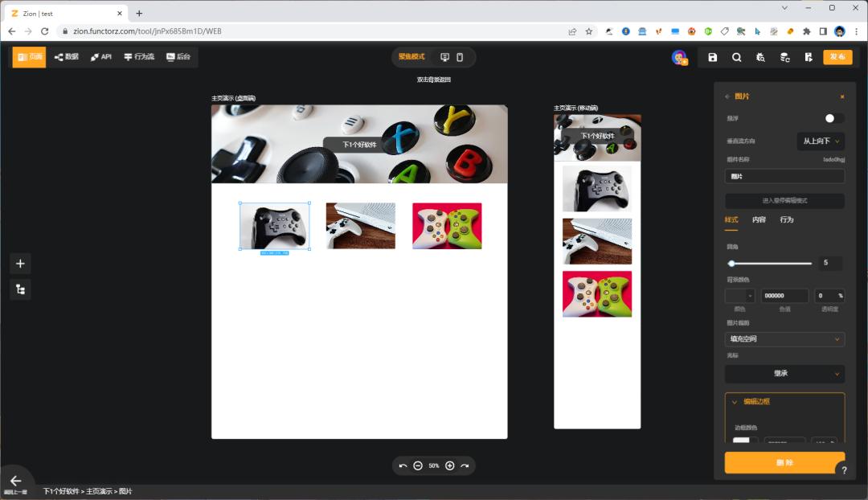The width and height of the screenshot is (868, 500).
Task: Close the 图片 properties panel
Action: (x=842, y=96)
